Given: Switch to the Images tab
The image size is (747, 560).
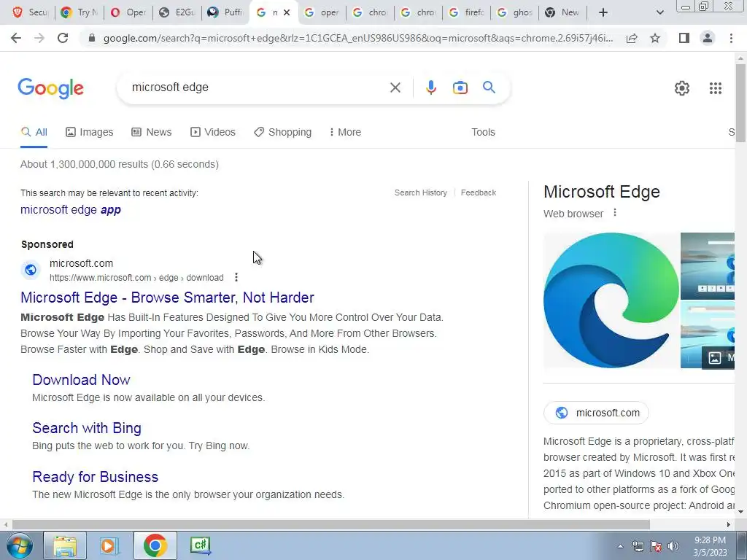Looking at the screenshot, I should (x=90, y=132).
